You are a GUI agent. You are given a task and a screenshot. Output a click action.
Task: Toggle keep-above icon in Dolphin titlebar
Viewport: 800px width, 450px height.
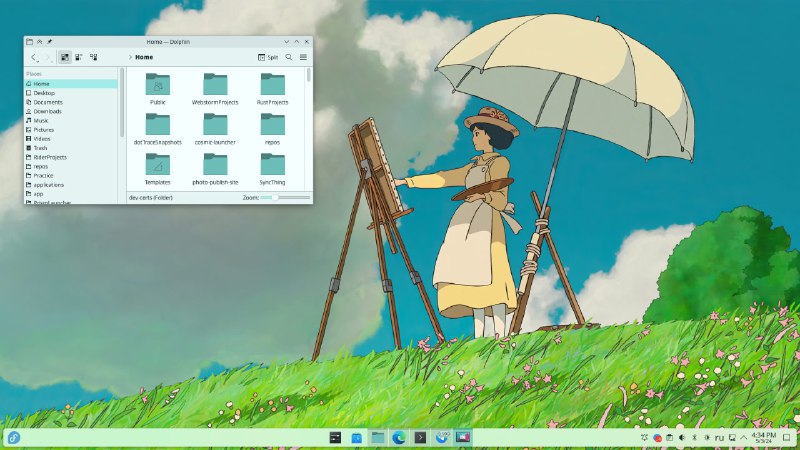click(40, 42)
